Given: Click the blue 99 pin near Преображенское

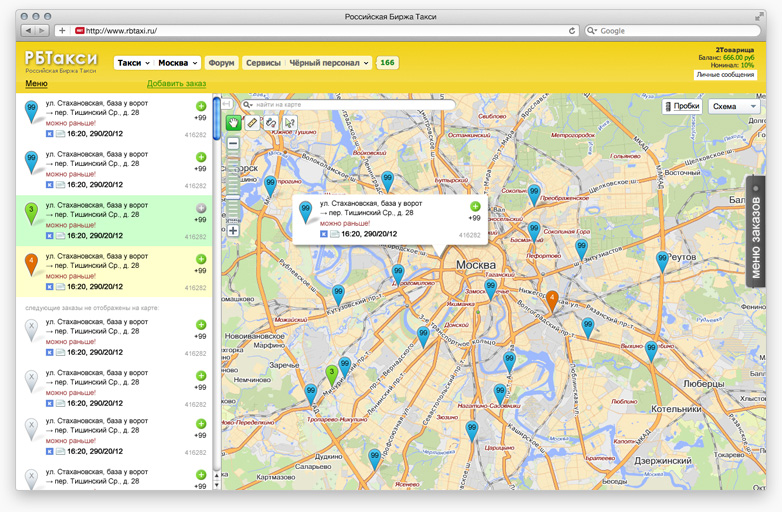Looking at the screenshot, I should click(x=534, y=194).
